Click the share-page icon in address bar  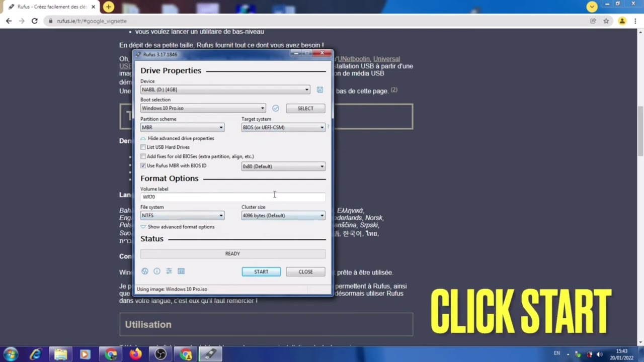click(593, 21)
